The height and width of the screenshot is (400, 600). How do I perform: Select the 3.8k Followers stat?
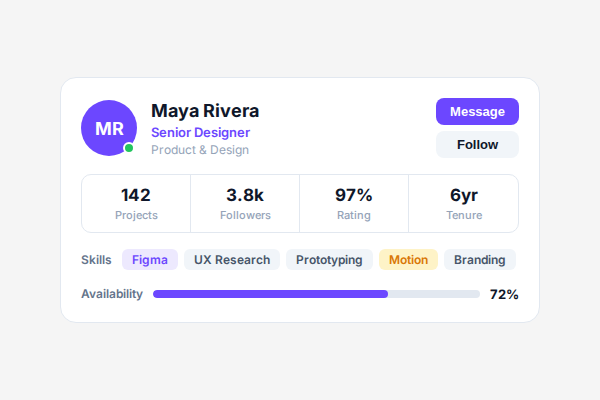[245, 204]
